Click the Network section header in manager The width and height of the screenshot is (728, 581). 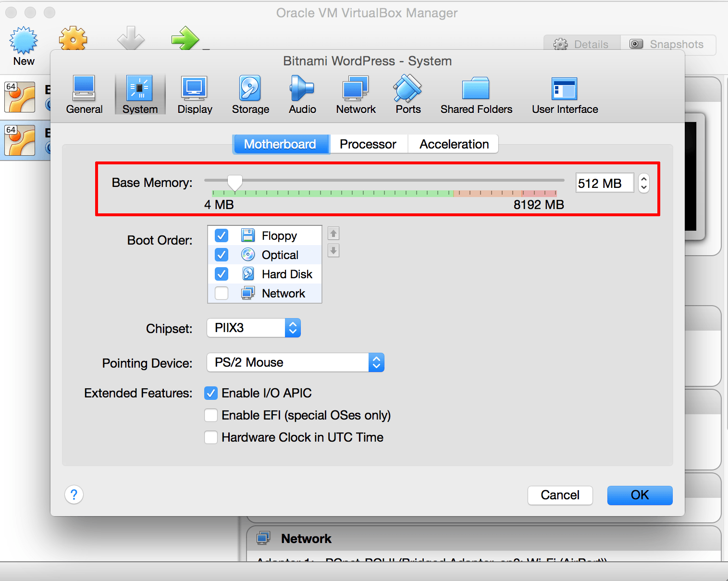pos(483,538)
